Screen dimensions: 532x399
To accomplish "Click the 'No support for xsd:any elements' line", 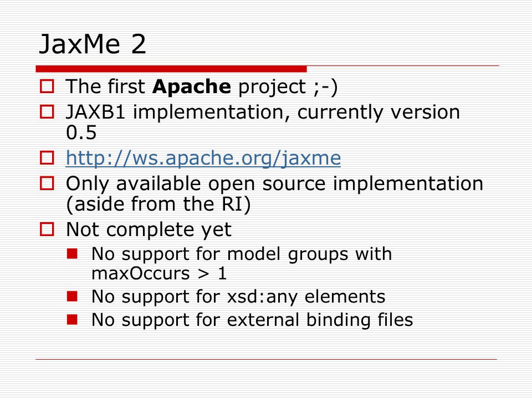I will pyautogui.click(x=238, y=297).
